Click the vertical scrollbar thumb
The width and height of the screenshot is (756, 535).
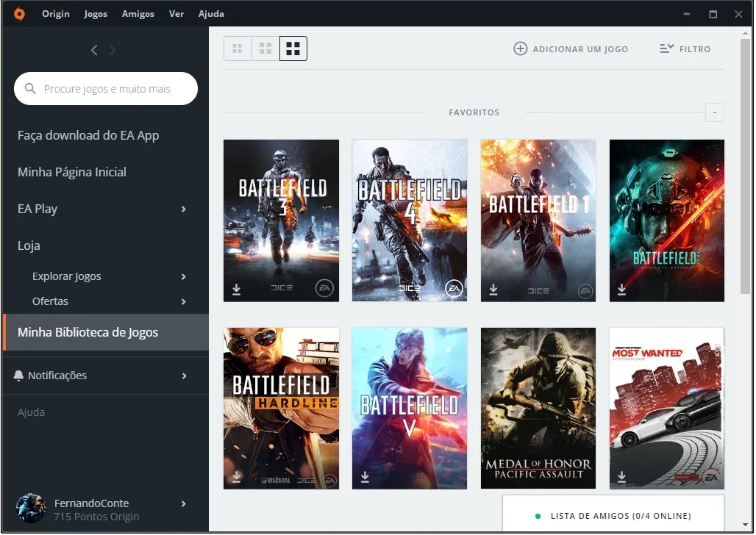click(x=746, y=166)
